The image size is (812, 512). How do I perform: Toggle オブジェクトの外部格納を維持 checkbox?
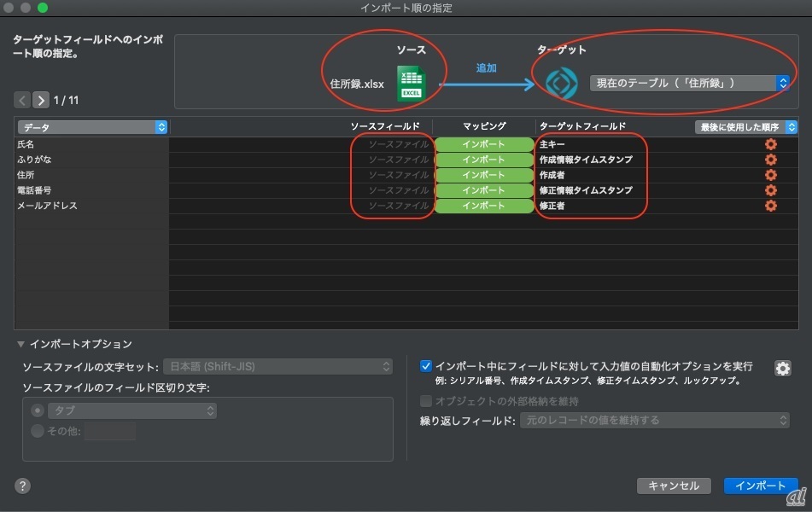click(x=426, y=401)
